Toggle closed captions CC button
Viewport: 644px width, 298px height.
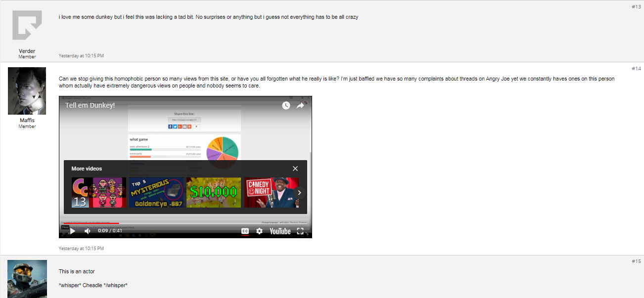pyautogui.click(x=245, y=231)
